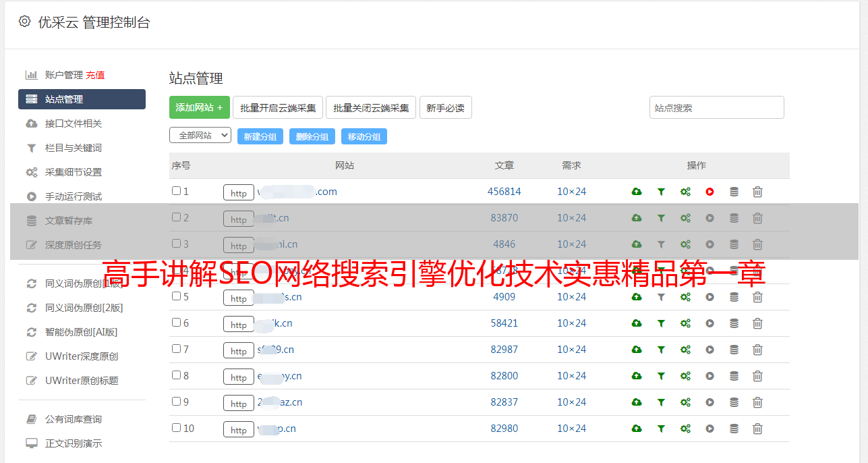Tick the checkbox for site 1
The height and width of the screenshot is (463, 868).
(176, 191)
